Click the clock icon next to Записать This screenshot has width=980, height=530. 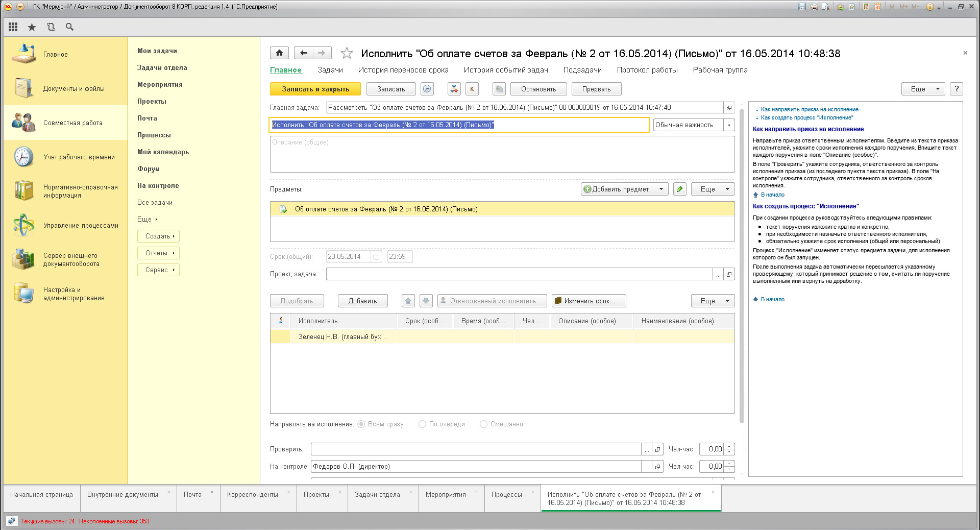point(427,89)
